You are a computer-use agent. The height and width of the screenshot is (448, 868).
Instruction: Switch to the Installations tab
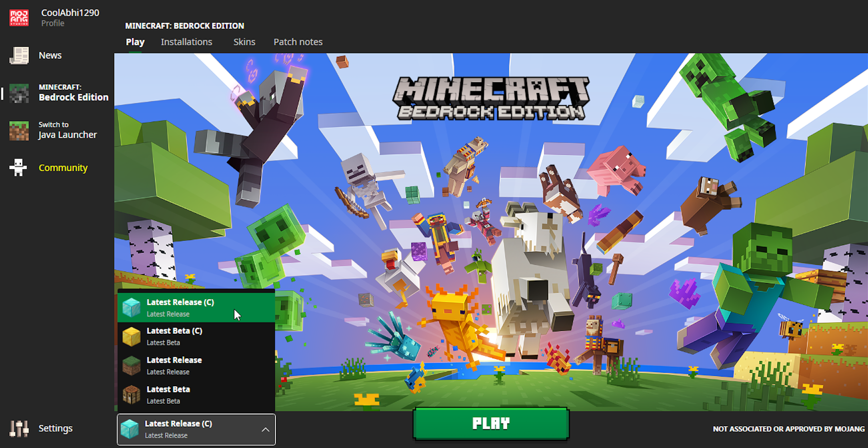(x=186, y=42)
